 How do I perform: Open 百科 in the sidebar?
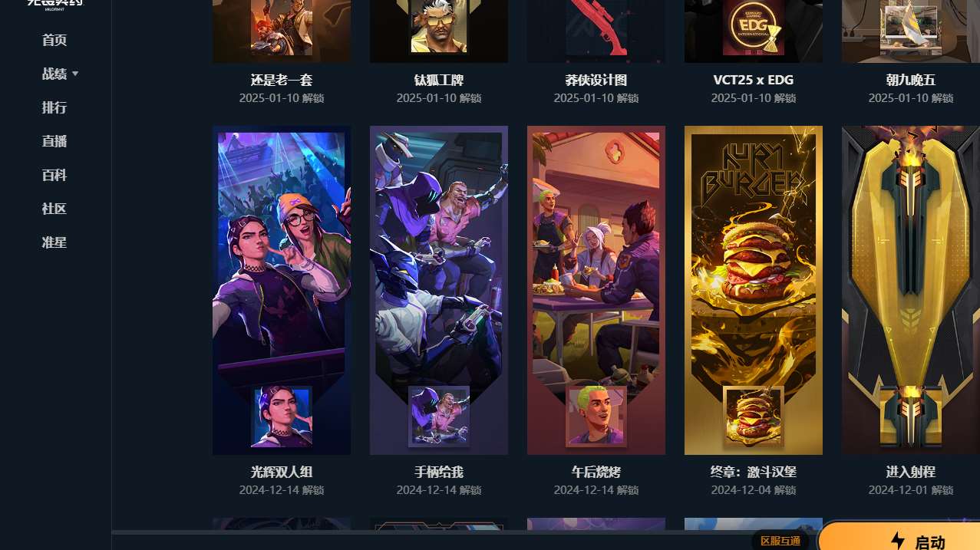[54, 175]
